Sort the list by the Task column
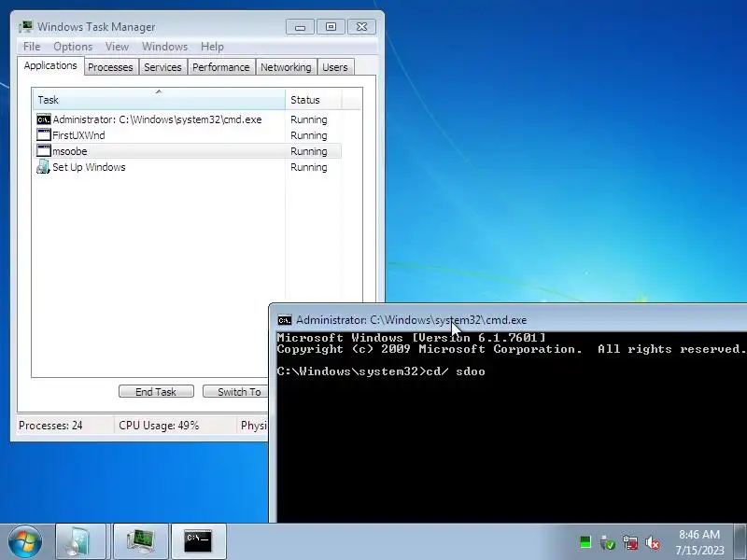747x560 pixels. (x=159, y=100)
